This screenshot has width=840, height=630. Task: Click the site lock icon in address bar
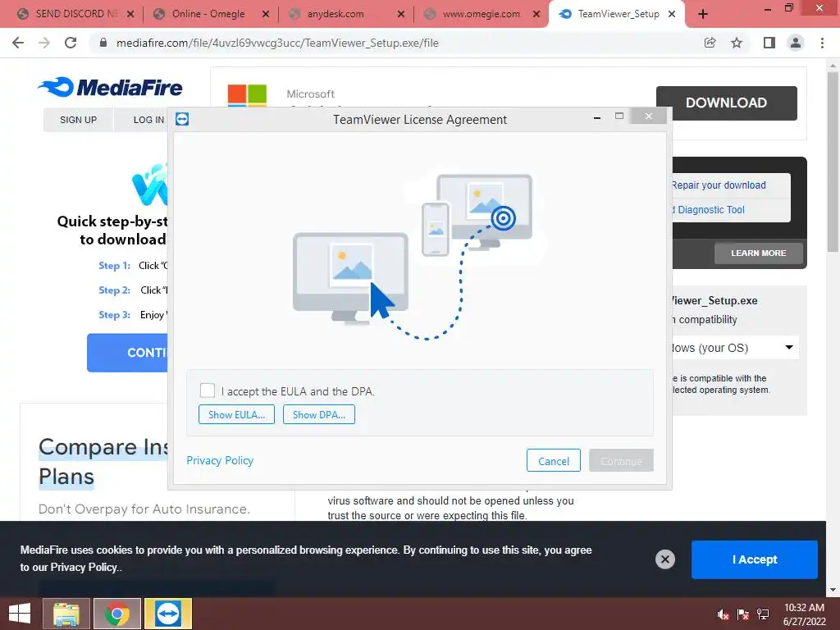103,43
